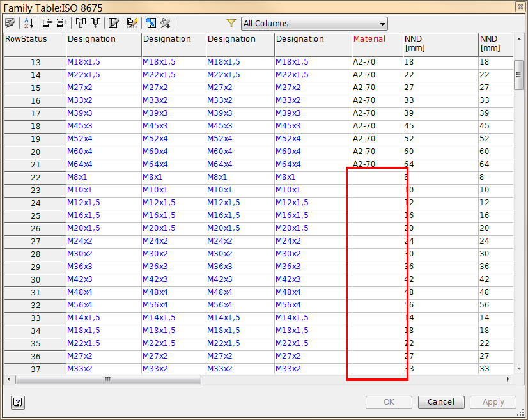The height and width of the screenshot is (420, 528).
Task: Click the key column icon
Action: coord(151,23)
